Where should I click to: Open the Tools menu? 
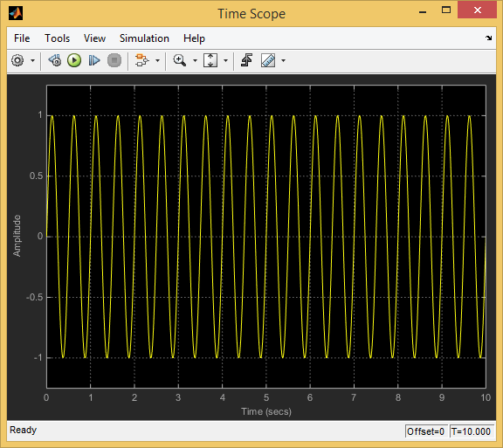(57, 38)
